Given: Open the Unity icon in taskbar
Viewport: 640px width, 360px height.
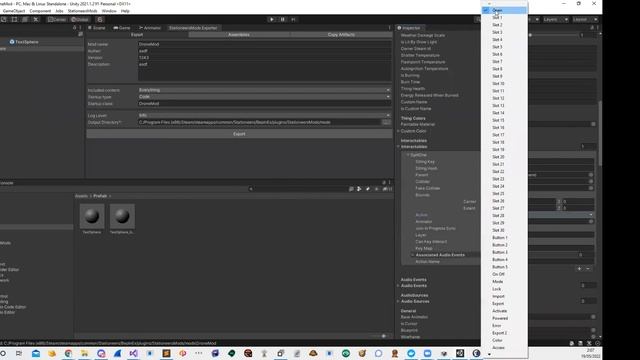Looking at the screenshot, I should pyautogui.click(x=460, y=353).
